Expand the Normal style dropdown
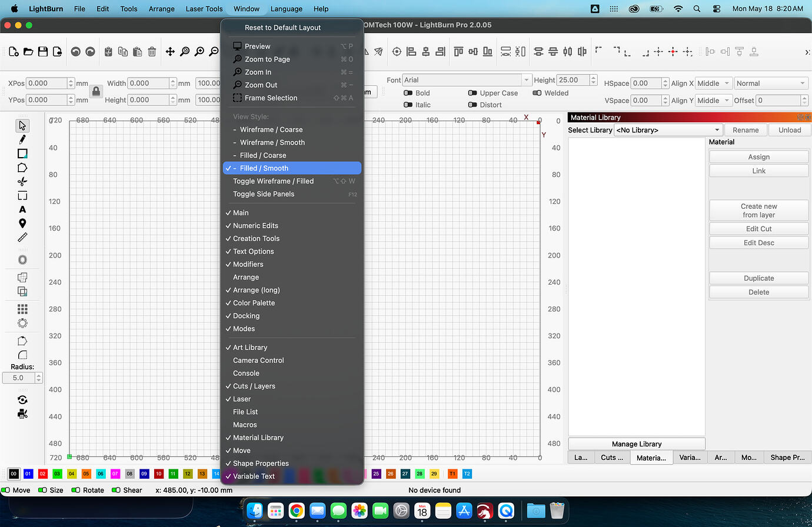Screen dimensions: 812x527 tap(771, 84)
